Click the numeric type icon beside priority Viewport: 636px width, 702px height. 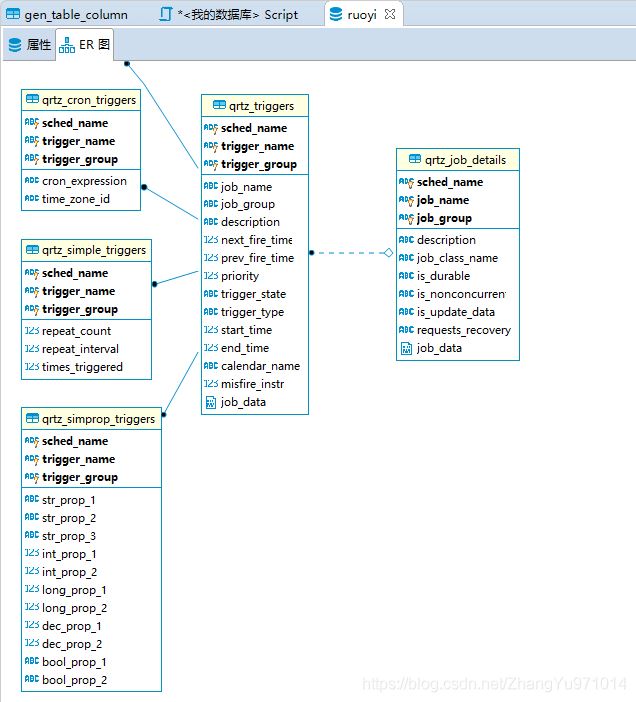pyautogui.click(x=211, y=276)
